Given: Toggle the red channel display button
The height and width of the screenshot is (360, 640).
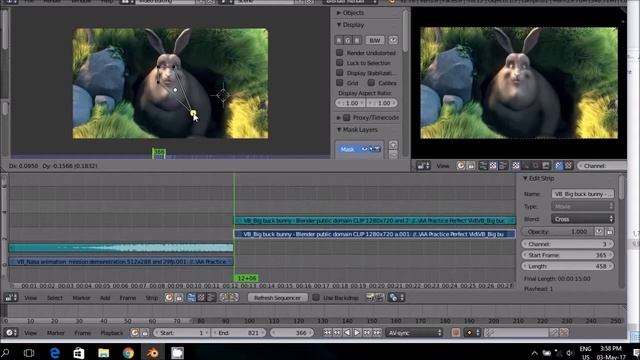Looking at the screenshot, I should [339, 40].
